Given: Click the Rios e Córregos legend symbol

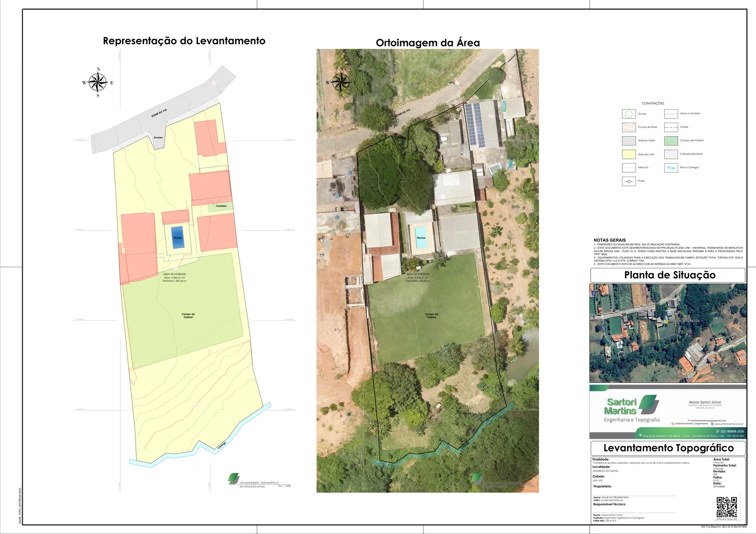Looking at the screenshot, I should [671, 167].
